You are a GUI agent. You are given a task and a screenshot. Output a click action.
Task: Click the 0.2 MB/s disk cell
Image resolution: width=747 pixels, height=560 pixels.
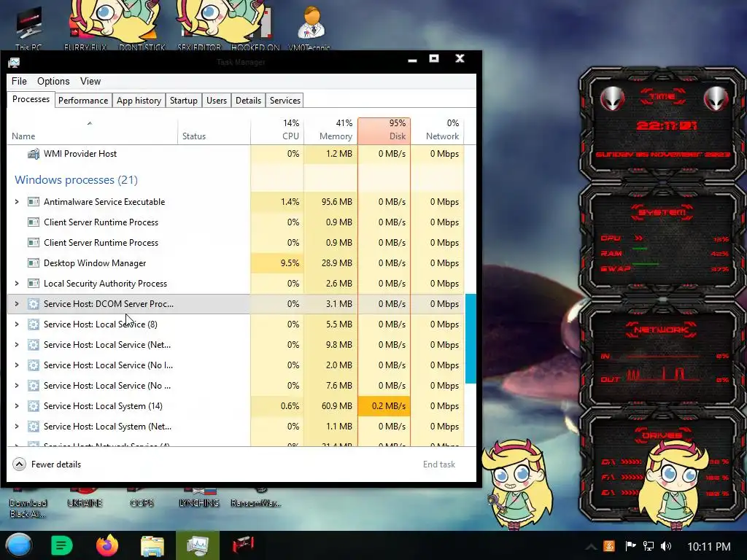tap(384, 406)
